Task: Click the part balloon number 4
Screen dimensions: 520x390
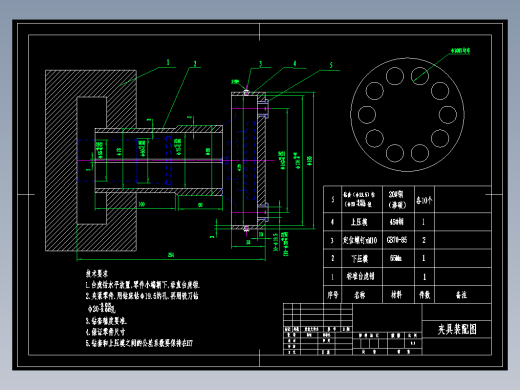Action: 295,63
